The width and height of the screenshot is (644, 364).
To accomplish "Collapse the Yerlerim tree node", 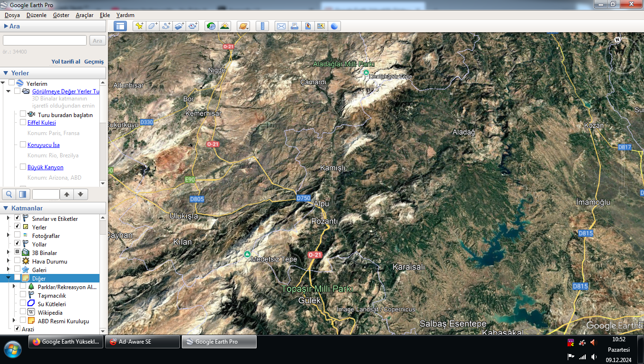I will [3, 83].
